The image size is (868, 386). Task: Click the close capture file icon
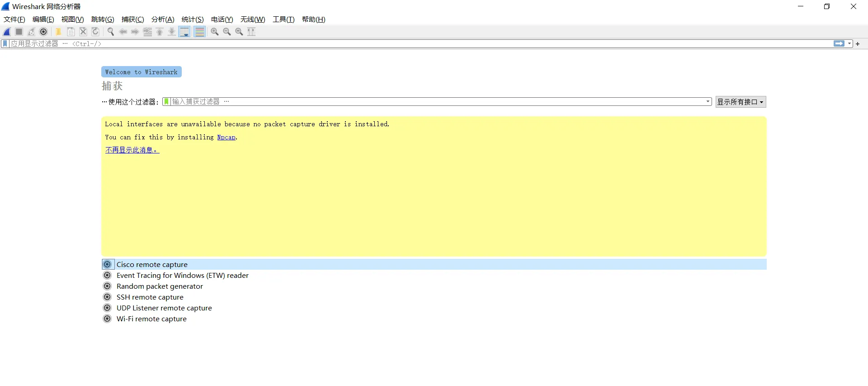(x=83, y=32)
